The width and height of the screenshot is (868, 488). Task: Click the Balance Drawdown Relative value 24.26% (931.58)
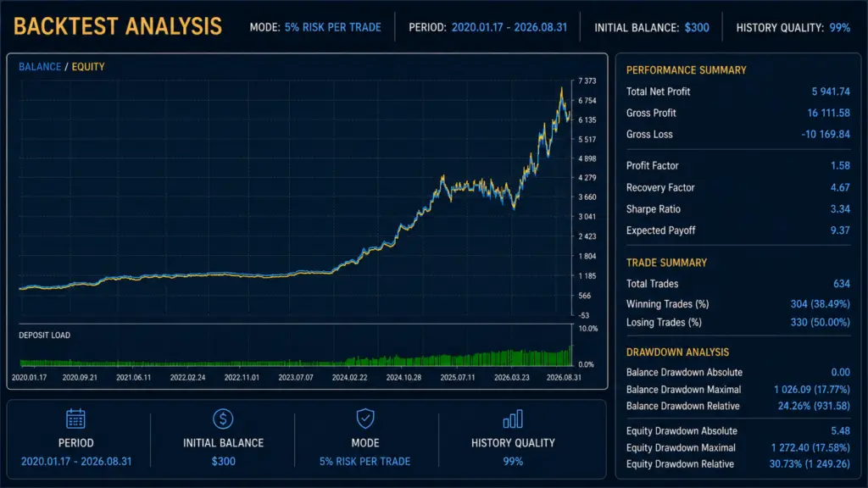click(814, 406)
